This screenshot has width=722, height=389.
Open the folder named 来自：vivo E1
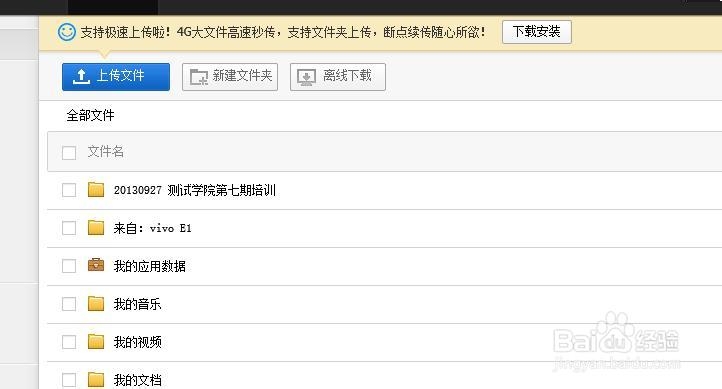point(152,228)
